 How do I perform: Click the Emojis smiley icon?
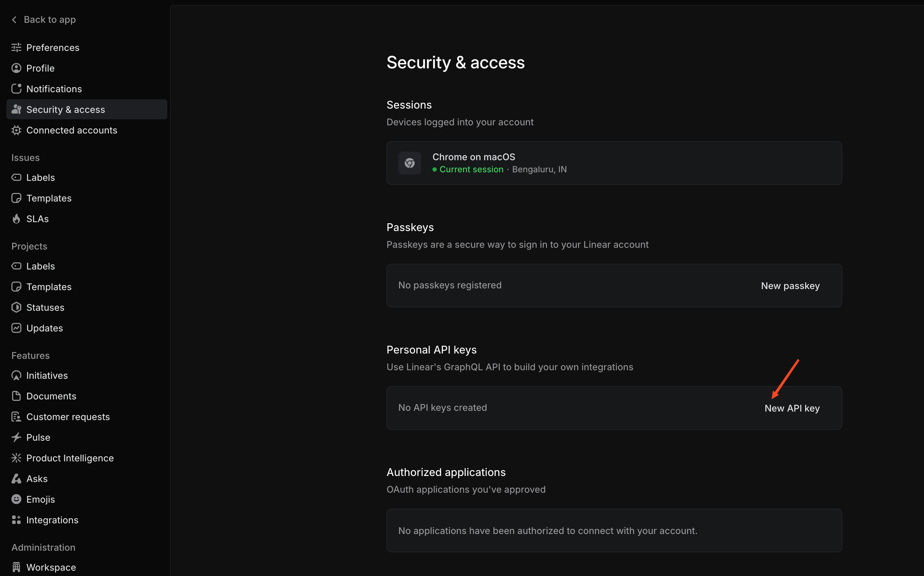click(16, 499)
